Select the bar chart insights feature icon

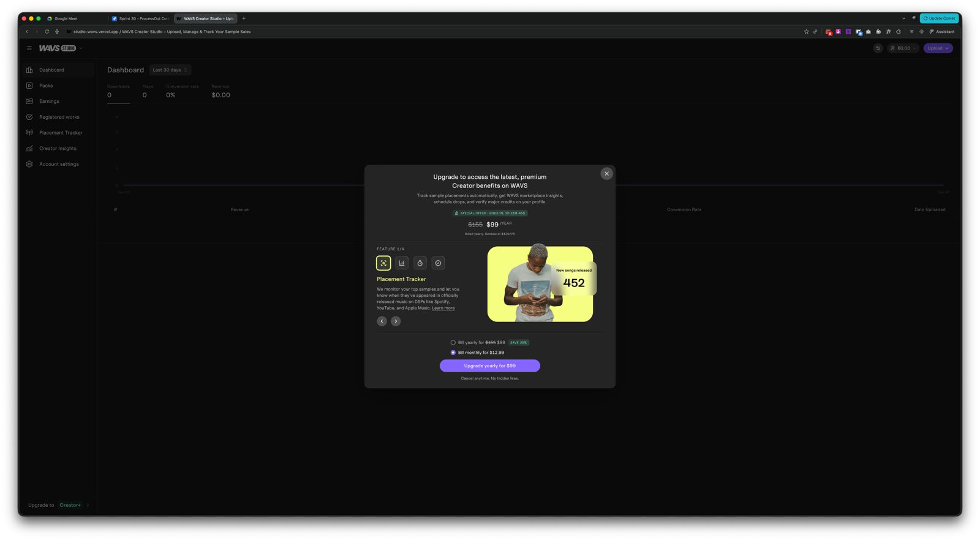click(402, 263)
